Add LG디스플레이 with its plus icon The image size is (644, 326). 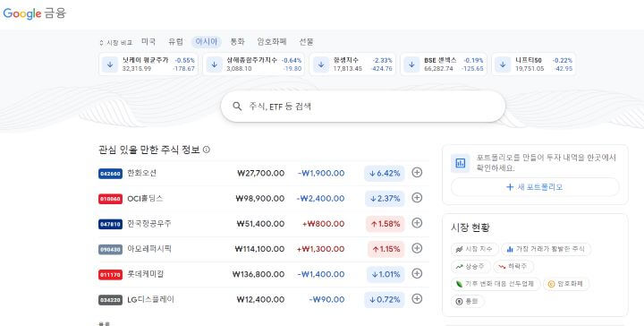[x=417, y=299]
